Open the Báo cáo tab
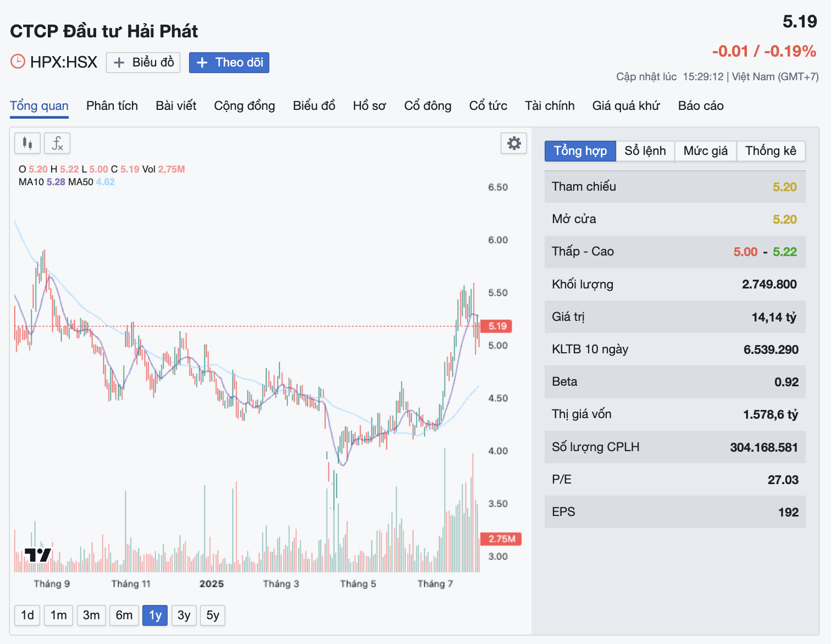This screenshot has height=644, width=831. [x=701, y=106]
